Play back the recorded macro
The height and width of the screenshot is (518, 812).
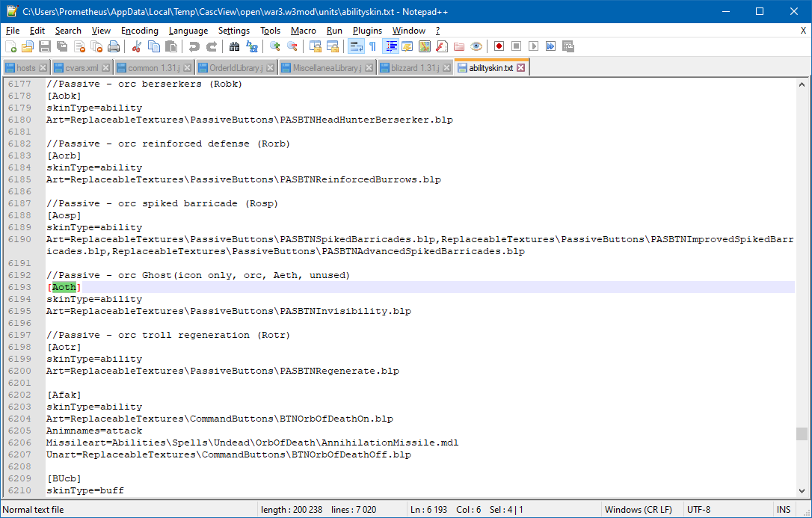pyautogui.click(x=533, y=46)
